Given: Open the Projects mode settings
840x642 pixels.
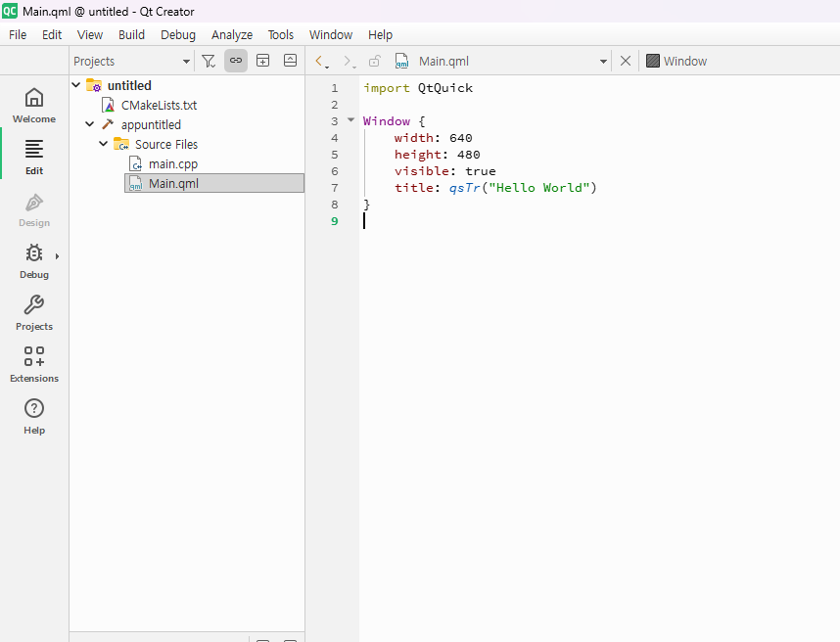Looking at the screenshot, I should point(34,312).
